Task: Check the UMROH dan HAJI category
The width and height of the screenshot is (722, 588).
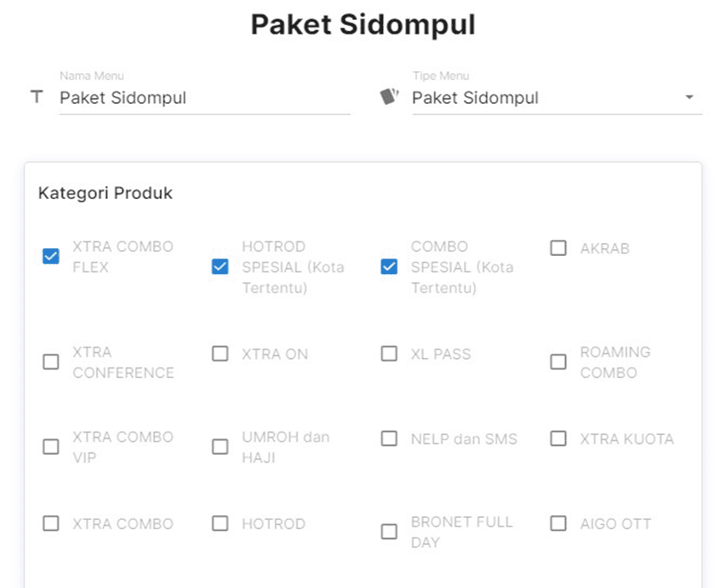Action: pyautogui.click(x=220, y=446)
